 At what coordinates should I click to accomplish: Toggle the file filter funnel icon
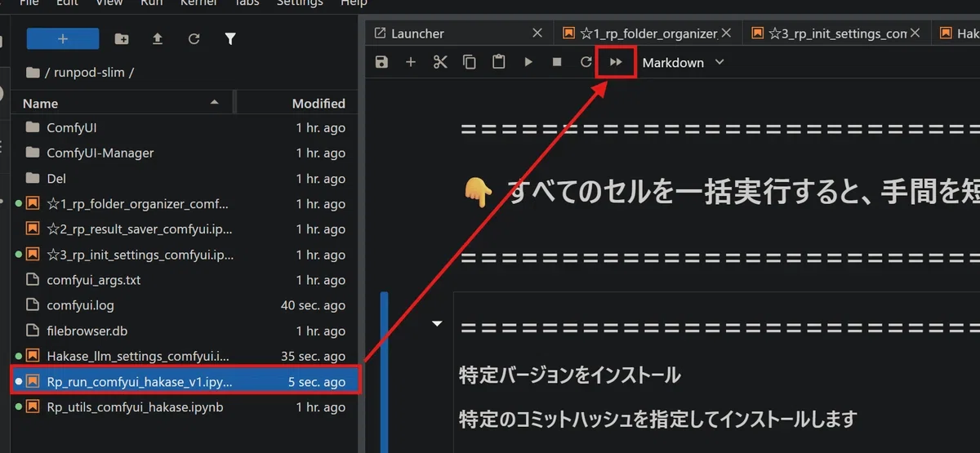coord(230,38)
